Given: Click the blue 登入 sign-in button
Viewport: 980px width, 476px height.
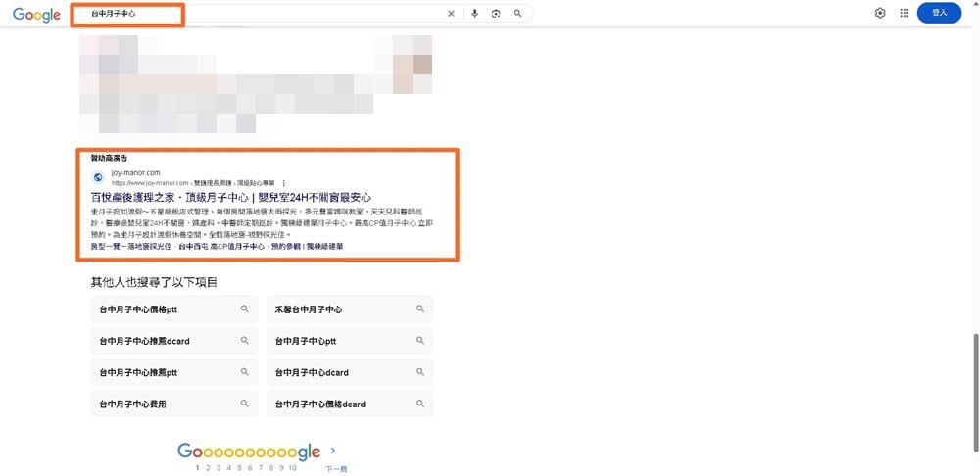Looking at the screenshot, I should pos(939,13).
